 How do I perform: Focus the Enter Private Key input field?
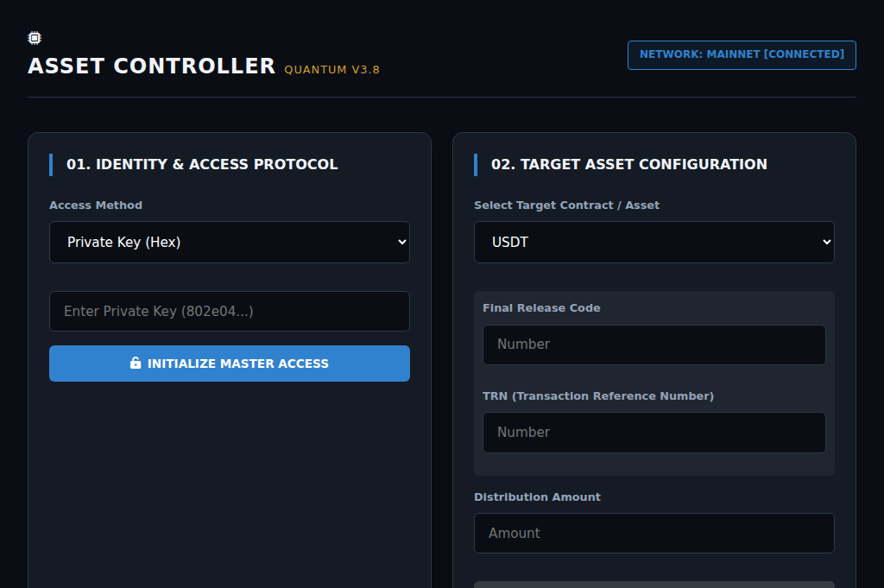pyautogui.click(x=229, y=311)
